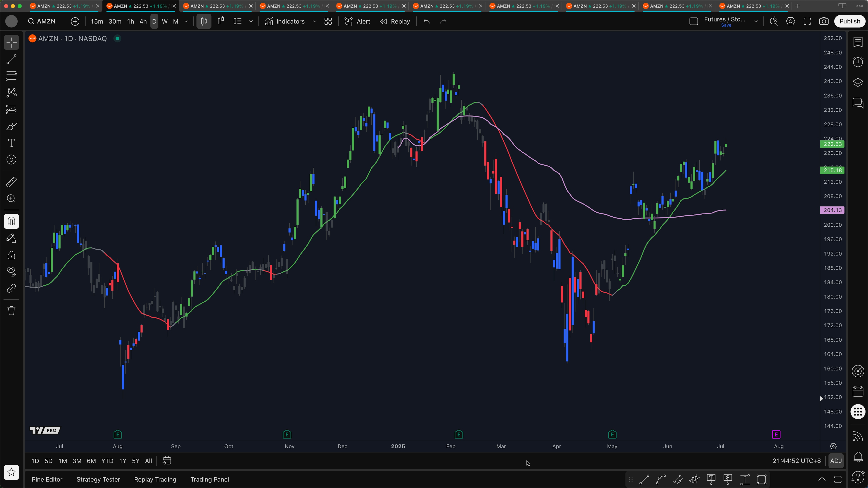Open the chart patterns tool group
The image size is (868, 488).
click(x=12, y=93)
